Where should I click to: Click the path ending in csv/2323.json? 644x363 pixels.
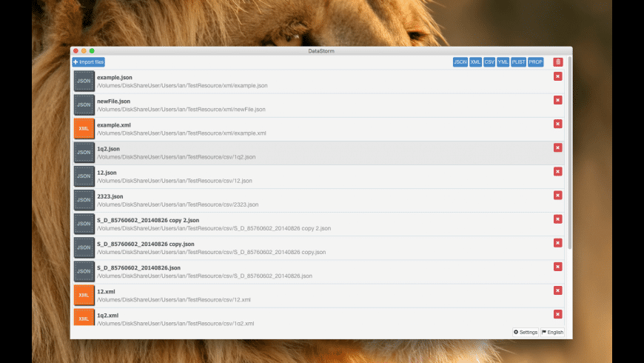pos(178,204)
